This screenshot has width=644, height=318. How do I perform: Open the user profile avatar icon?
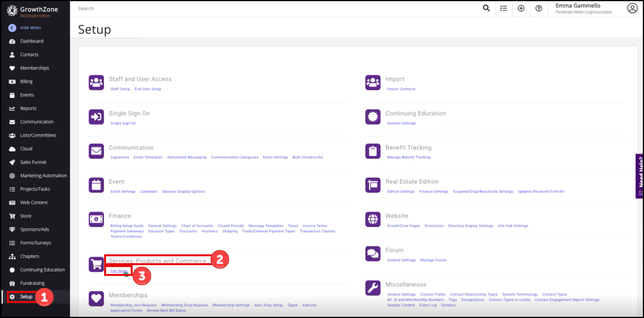632,8
